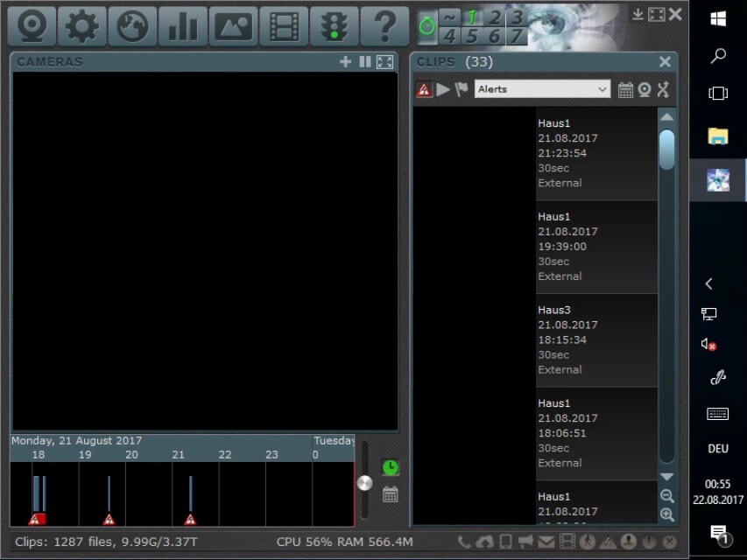Screen dimensions: 747x560
Task: Click the bar chart status icon
Action: (182, 26)
